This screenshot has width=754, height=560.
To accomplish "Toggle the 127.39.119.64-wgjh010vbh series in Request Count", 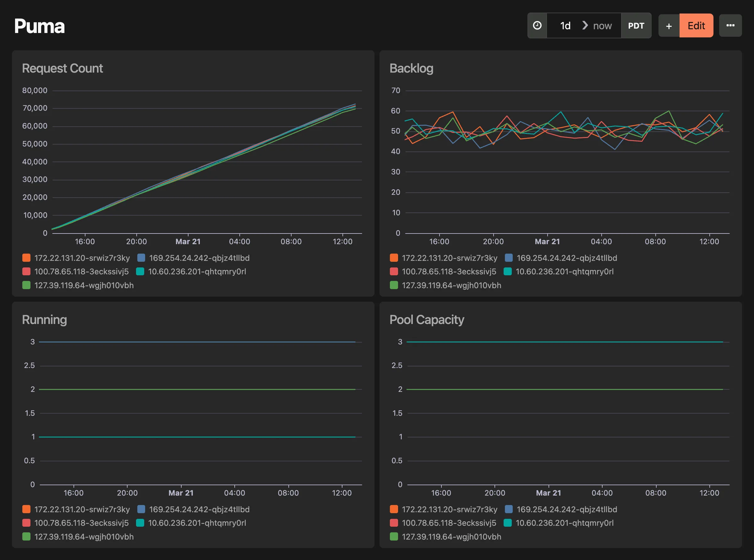I will coord(84,285).
